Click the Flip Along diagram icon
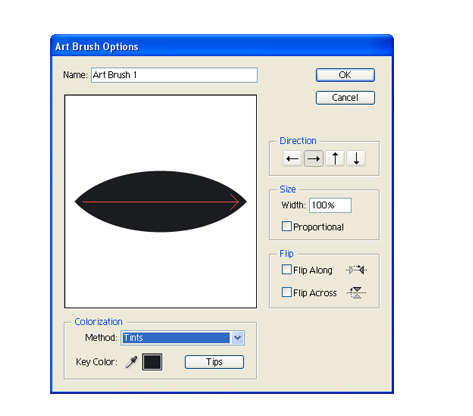 356,270
